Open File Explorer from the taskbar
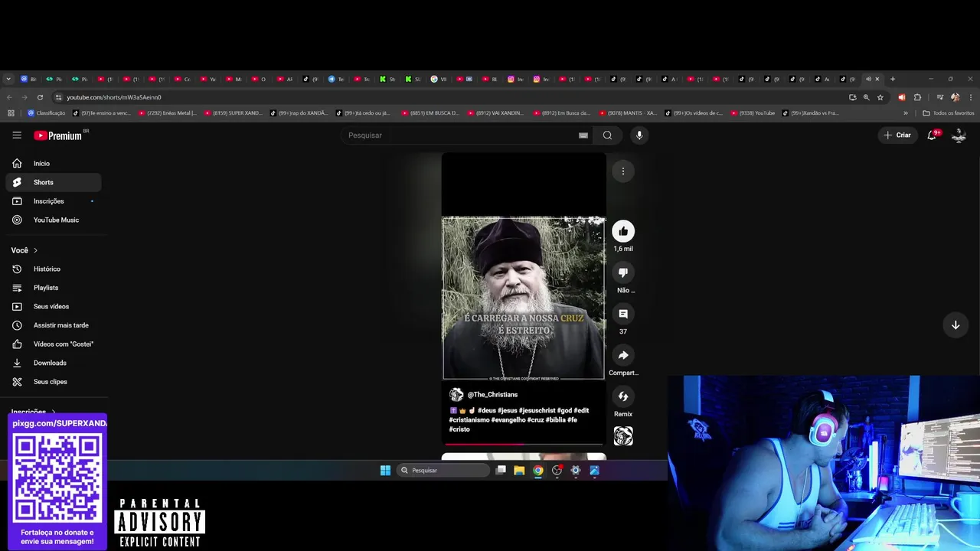The image size is (980, 551). [x=519, y=471]
